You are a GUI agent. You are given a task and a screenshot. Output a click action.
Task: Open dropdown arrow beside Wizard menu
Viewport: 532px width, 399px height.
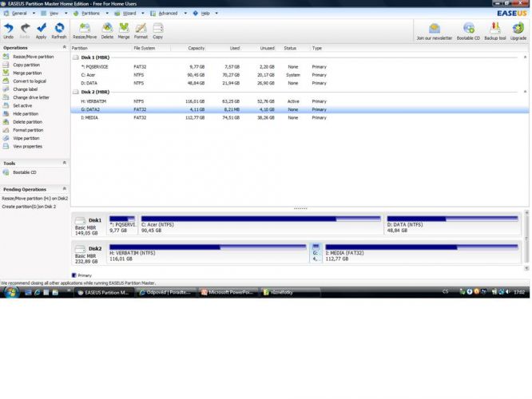[x=142, y=14]
